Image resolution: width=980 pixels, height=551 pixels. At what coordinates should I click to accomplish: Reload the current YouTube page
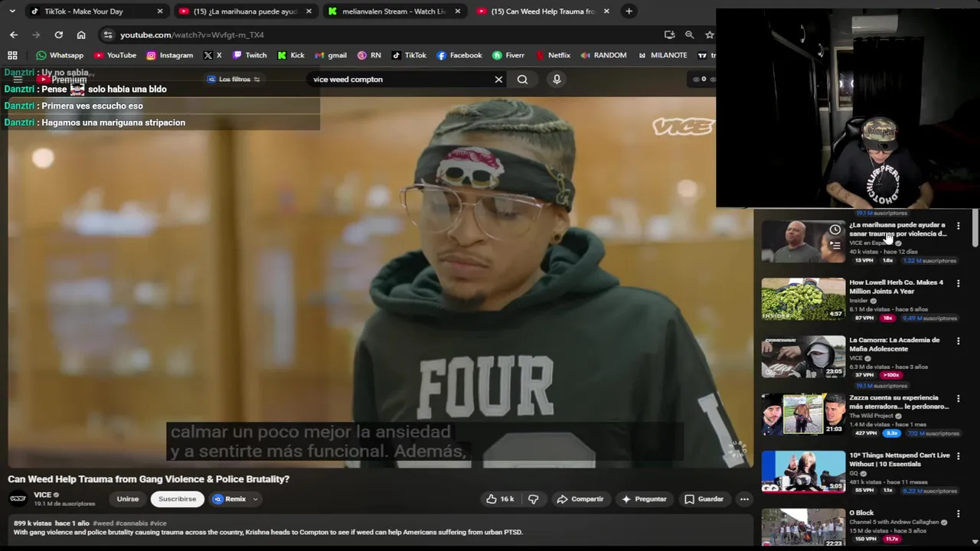(58, 34)
